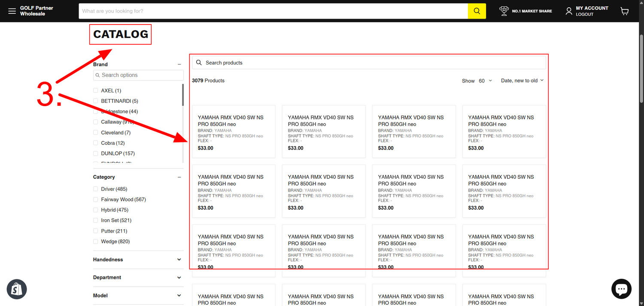Expand the Department filter
This screenshot has width=644, height=306.
138,278
